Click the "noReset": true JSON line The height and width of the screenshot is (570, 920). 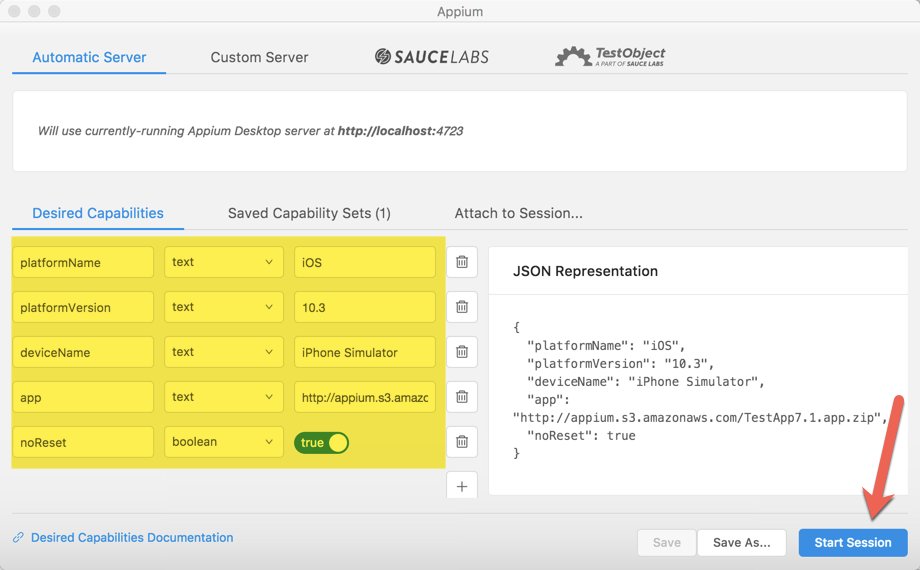coord(581,436)
